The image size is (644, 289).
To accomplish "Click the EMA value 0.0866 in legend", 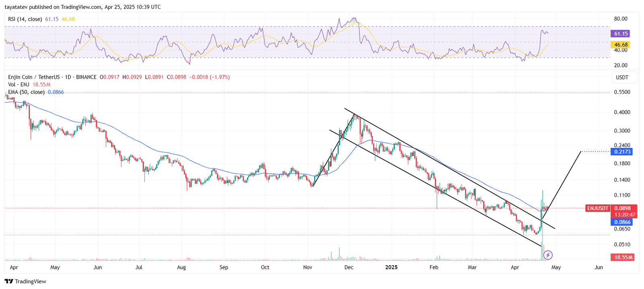I will pos(56,92).
